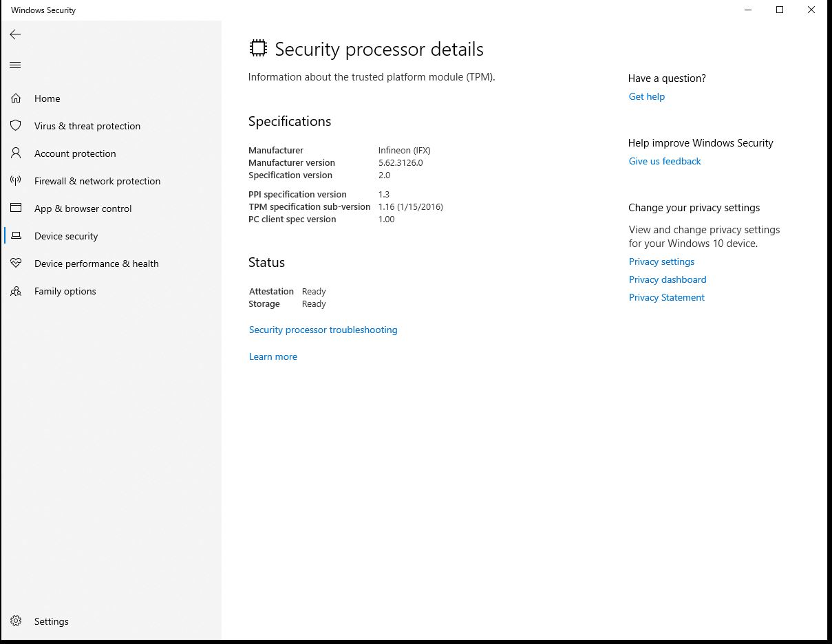832x644 pixels.
Task: Select Firewall & network protection menu label
Action: pyautogui.click(x=97, y=181)
